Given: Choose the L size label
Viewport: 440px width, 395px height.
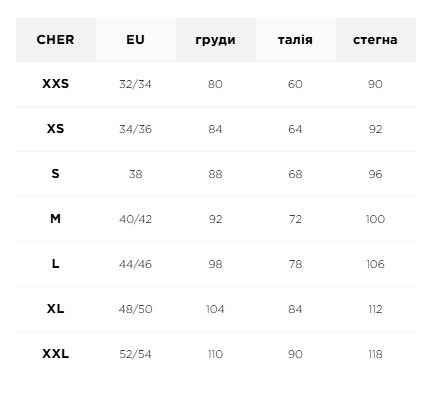Looking at the screenshot, I should coord(55,263).
